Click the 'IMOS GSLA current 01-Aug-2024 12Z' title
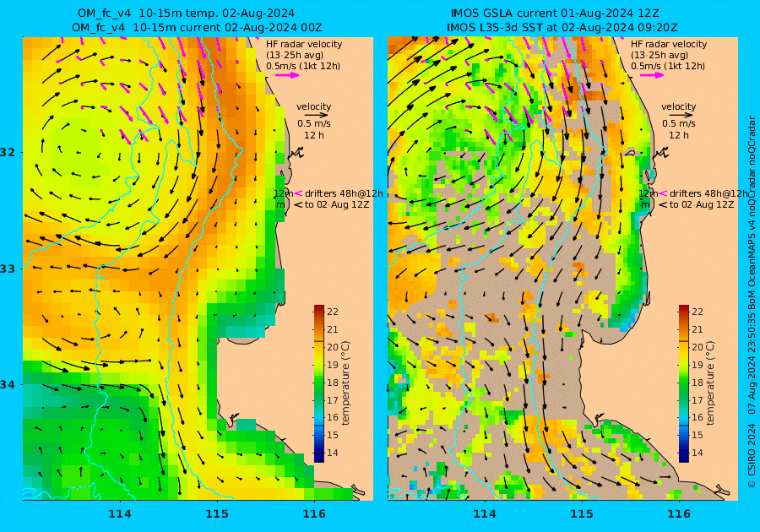The image size is (760, 532). pyautogui.click(x=555, y=14)
